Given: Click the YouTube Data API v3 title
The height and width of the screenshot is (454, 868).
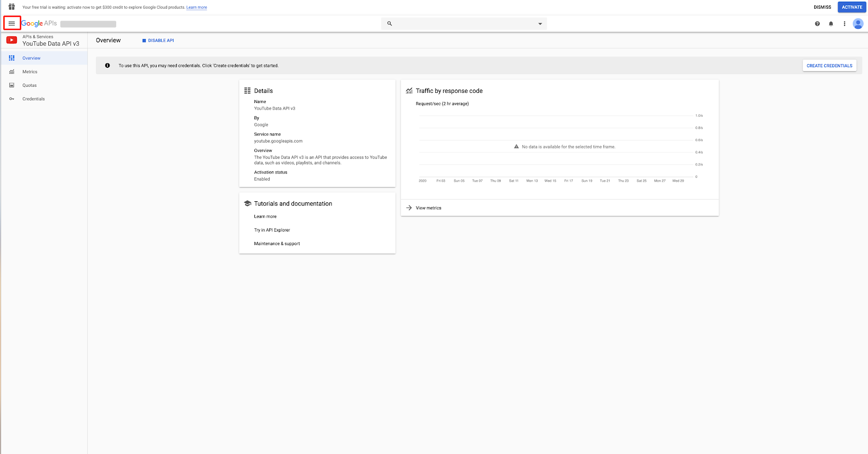Looking at the screenshot, I should pyautogui.click(x=51, y=44).
